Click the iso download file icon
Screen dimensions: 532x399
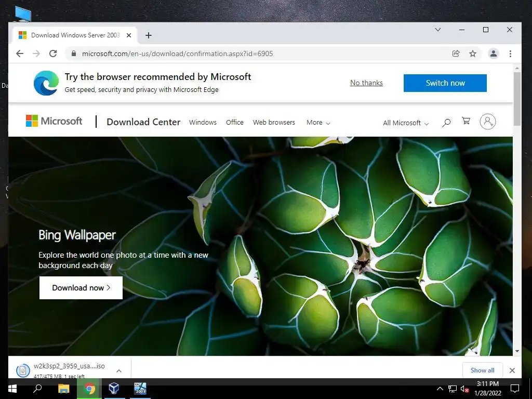pos(23,370)
